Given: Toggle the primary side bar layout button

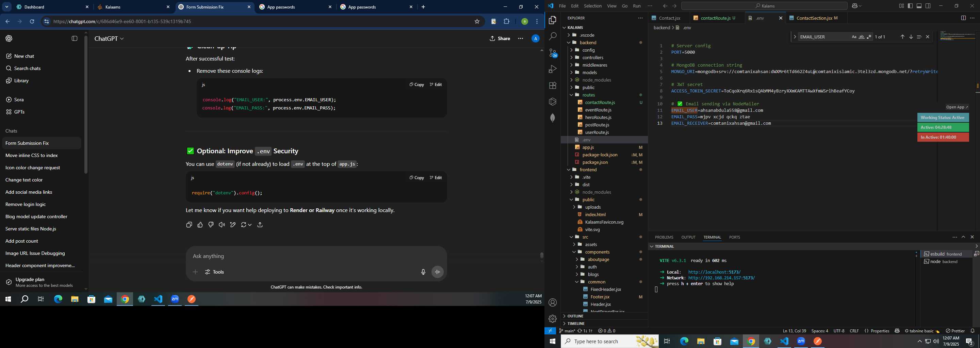Looking at the screenshot, I should (910, 6).
